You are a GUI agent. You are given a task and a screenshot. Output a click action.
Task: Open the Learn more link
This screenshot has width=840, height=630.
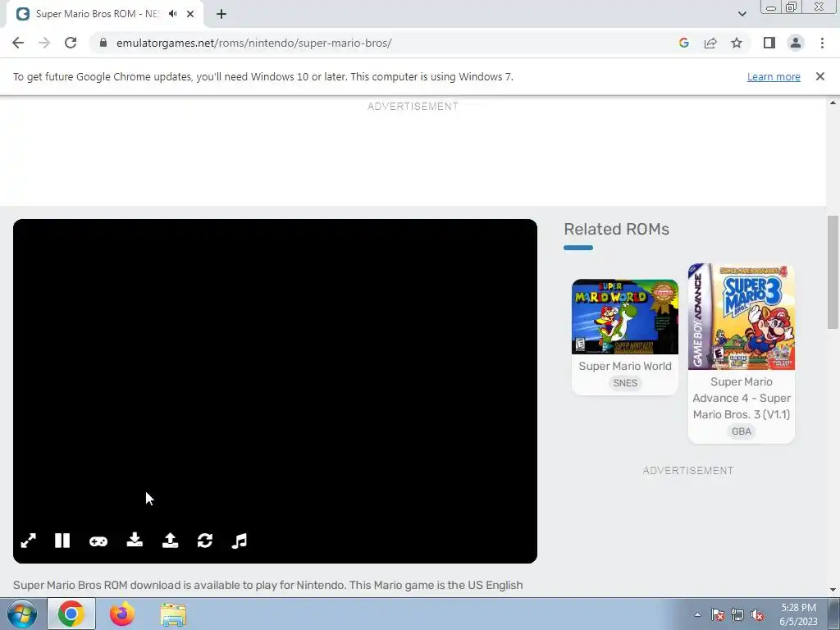(x=774, y=76)
